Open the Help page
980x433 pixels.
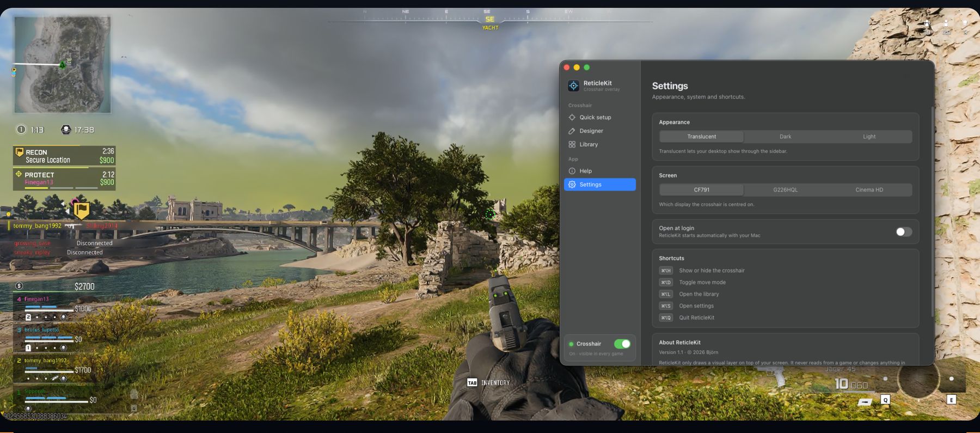600,171
